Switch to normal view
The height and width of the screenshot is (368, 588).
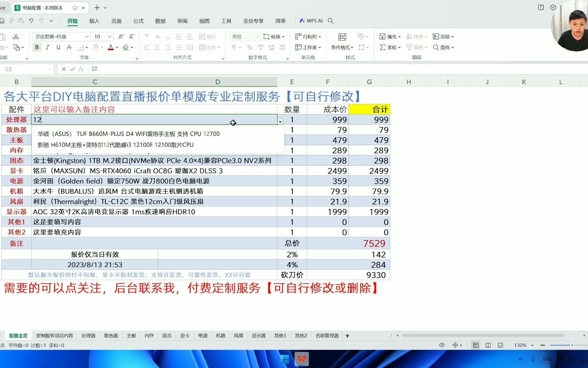[476, 345]
